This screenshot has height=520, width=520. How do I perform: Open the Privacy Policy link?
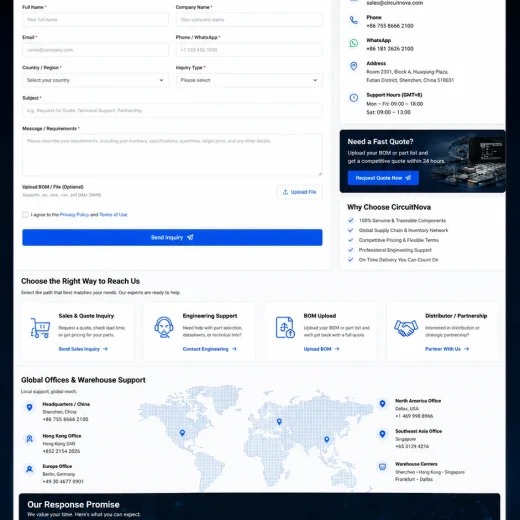point(74,215)
